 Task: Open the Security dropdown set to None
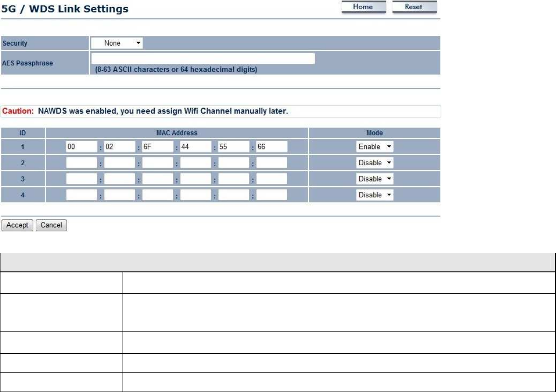117,43
